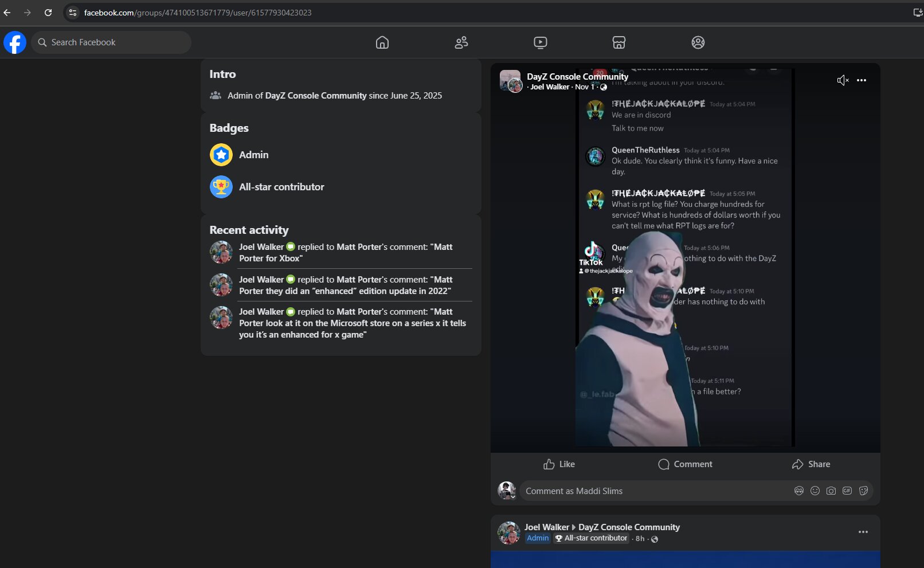Play the TikTok clown video
This screenshot has height=568, width=924.
(x=685, y=257)
